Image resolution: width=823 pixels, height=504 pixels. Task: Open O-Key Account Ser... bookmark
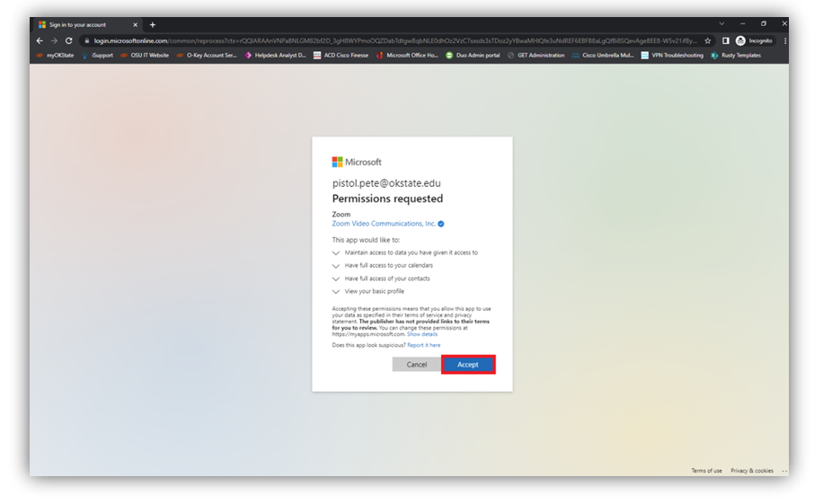pyautogui.click(x=207, y=55)
